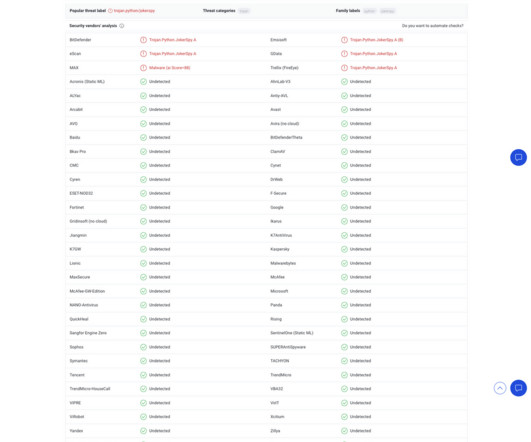
Task: Select the trojan.python/jokerspy threat label
Action: [134, 11]
